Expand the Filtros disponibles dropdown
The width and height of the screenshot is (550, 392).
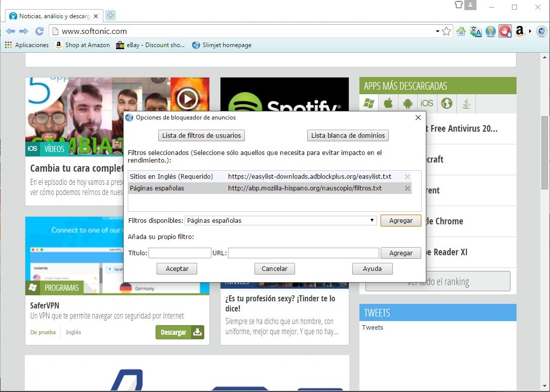click(372, 220)
